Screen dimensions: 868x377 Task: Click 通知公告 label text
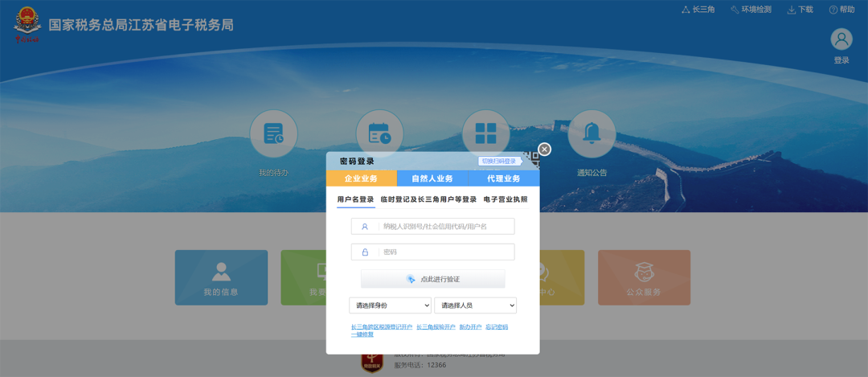[x=592, y=173]
